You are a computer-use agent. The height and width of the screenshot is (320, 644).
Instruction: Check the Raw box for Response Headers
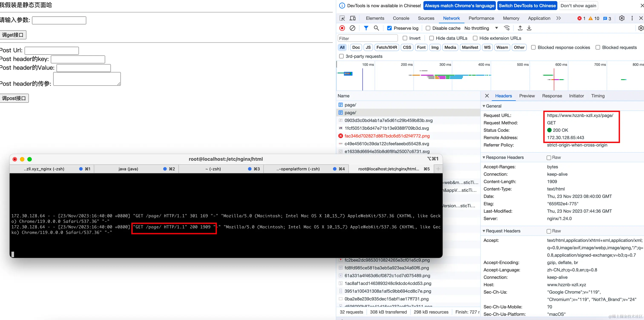pyautogui.click(x=549, y=158)
